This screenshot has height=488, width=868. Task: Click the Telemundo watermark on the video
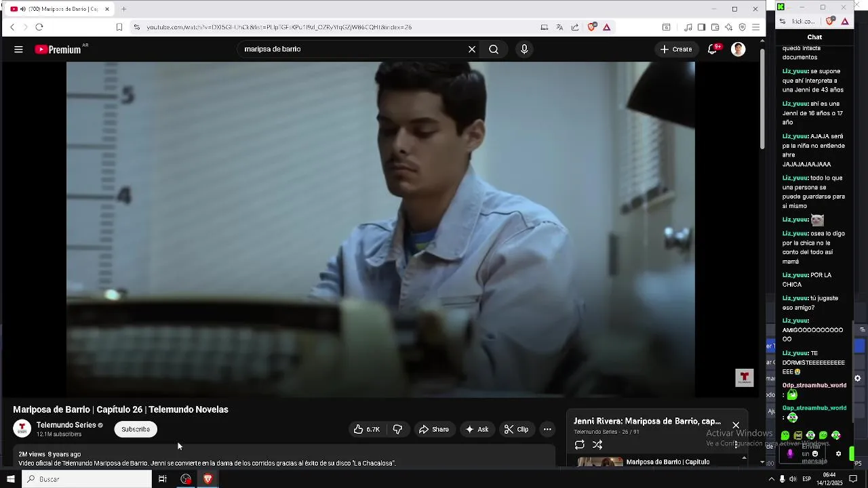click(745, 378)
